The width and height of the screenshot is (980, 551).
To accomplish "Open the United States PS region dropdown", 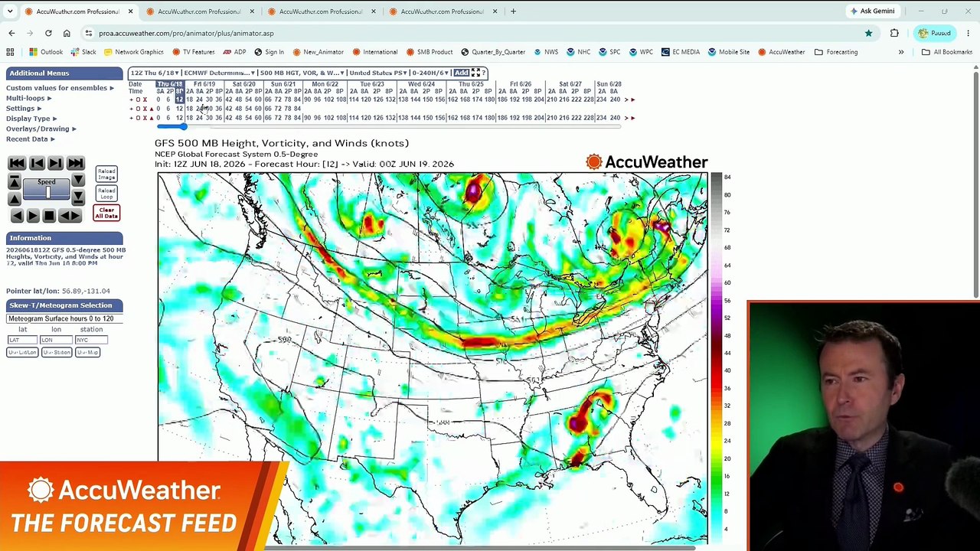I will click(x=378, y=73).
